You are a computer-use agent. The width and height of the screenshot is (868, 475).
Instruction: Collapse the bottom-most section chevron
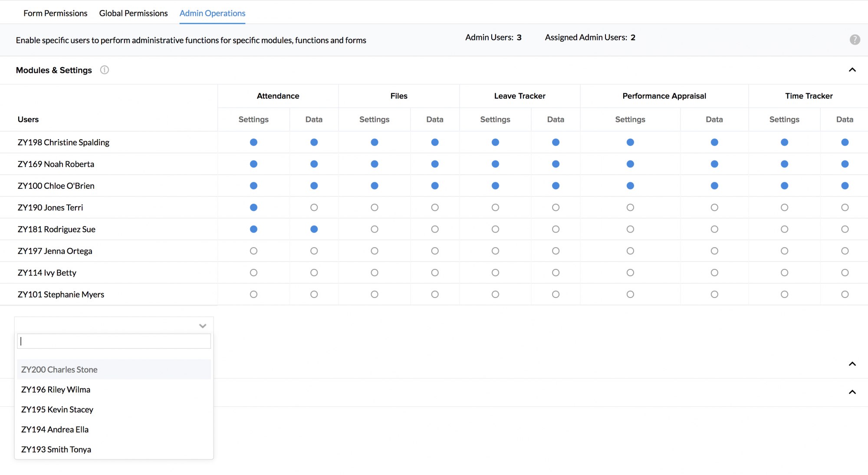pyautogui.click(x=852, y=392)
